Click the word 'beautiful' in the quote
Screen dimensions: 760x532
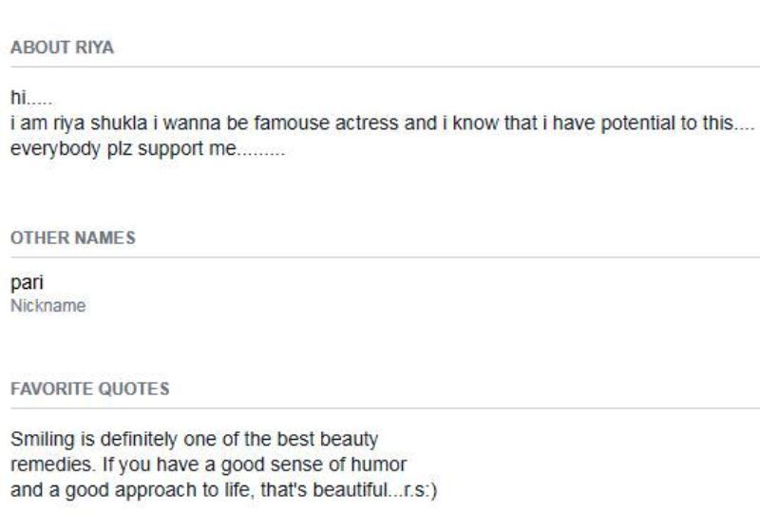click(350, 490)
